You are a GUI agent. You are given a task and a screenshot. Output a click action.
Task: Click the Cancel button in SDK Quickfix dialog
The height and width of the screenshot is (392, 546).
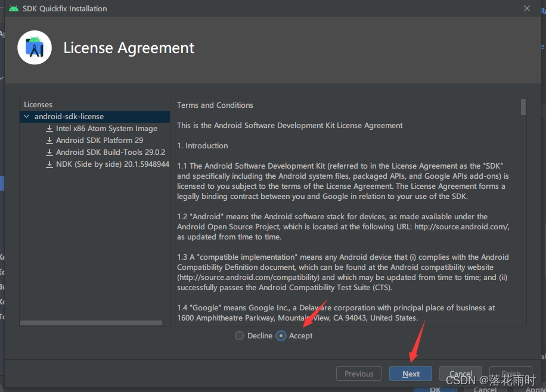(460, 374)
